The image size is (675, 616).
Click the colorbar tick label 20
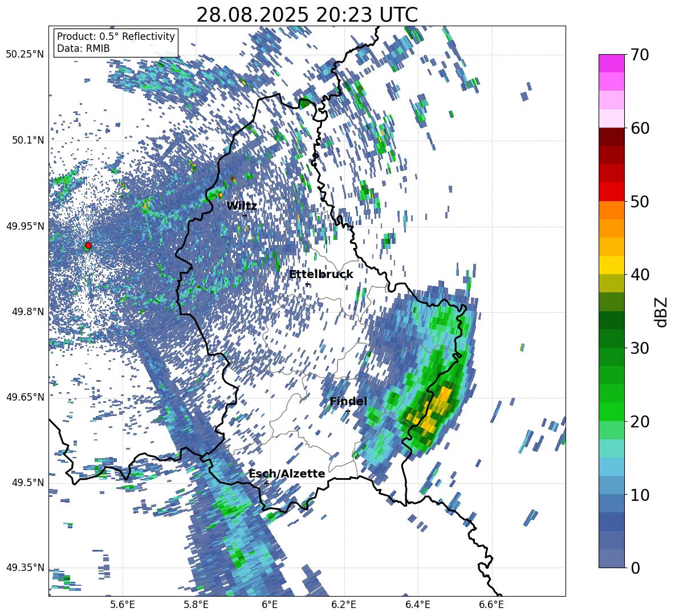point(639,422)
